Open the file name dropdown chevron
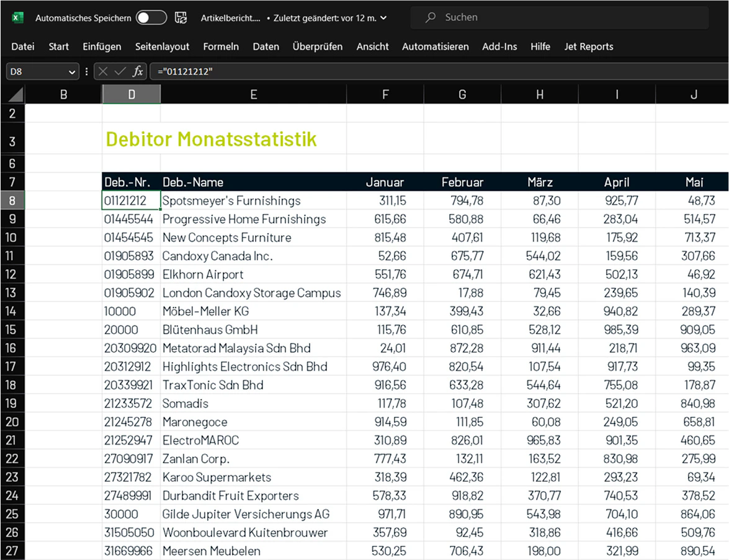Viewport: 729px width, 560px height. [383, 17]
